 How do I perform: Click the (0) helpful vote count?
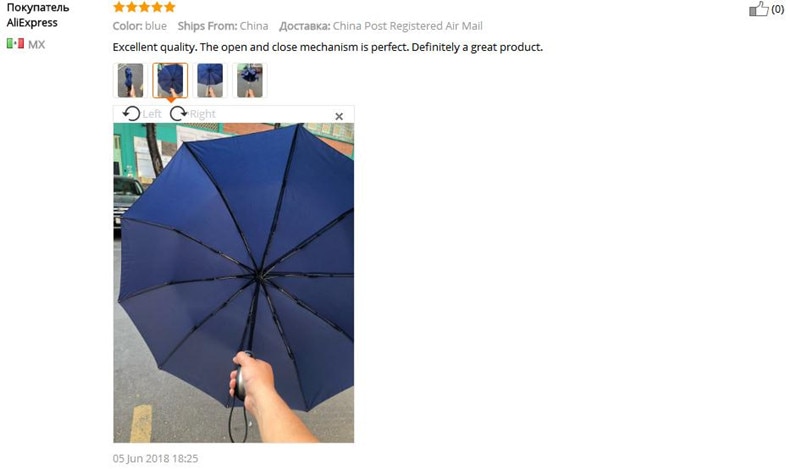[777, 9]
